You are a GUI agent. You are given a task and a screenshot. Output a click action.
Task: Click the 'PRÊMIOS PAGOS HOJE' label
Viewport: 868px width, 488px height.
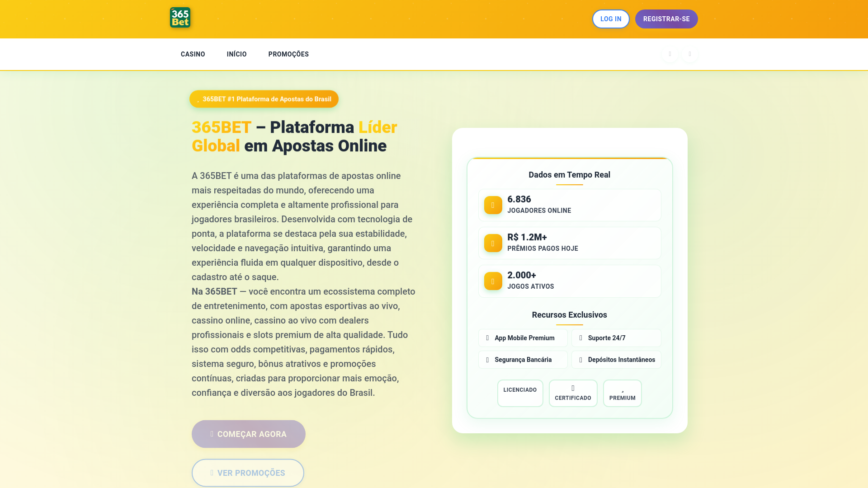point(542,249)
